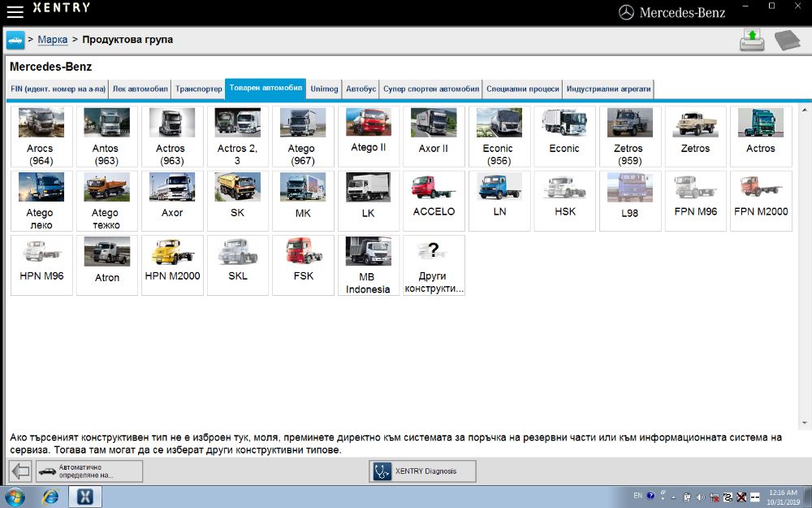Click the blue car home icon

click(15, 40)
